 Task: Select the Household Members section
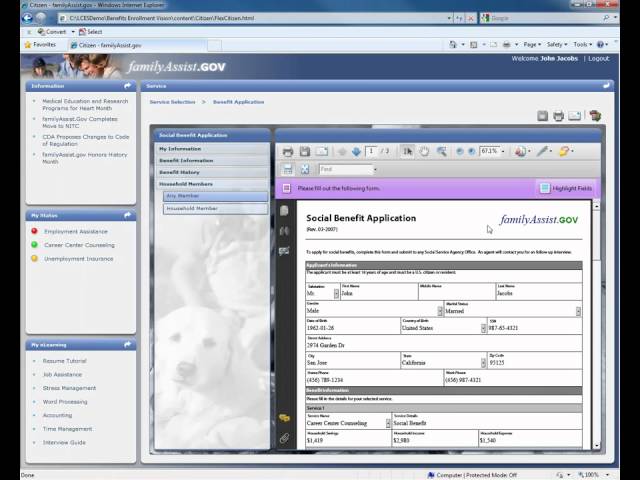point(212,184)
